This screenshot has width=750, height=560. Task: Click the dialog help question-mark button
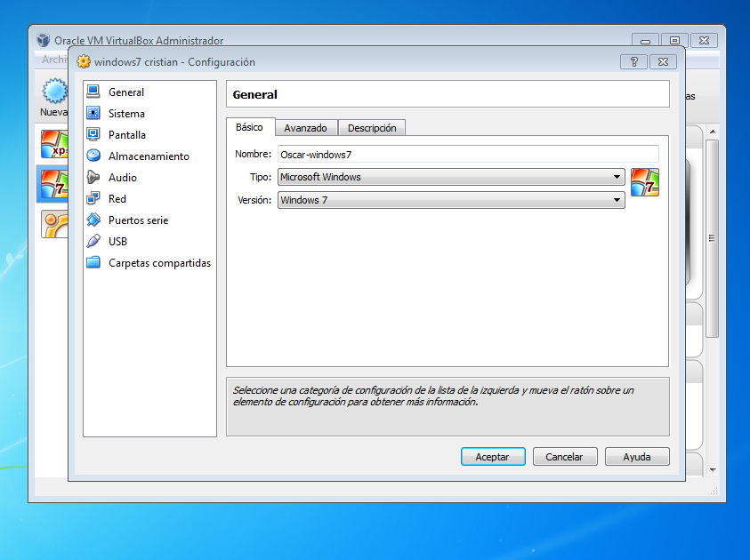pyautogui.click(x=633, y=61)
